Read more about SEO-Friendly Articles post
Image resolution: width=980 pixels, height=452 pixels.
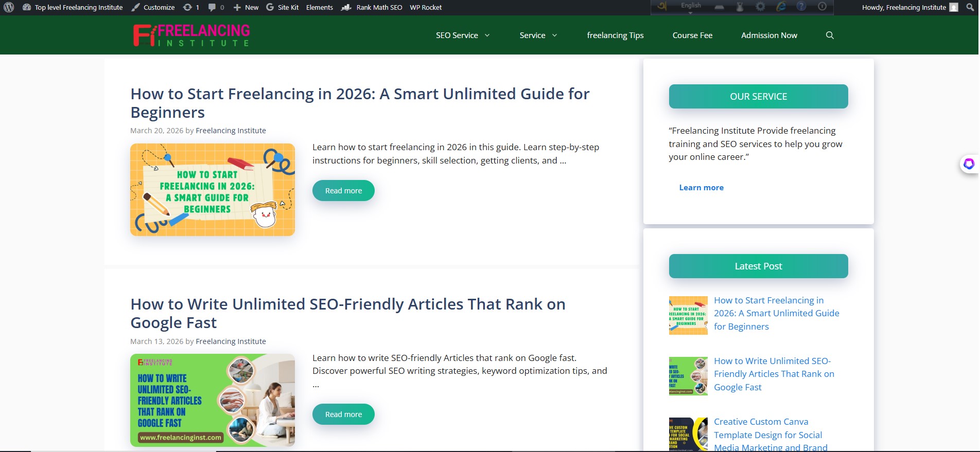(x=343, y=414)
